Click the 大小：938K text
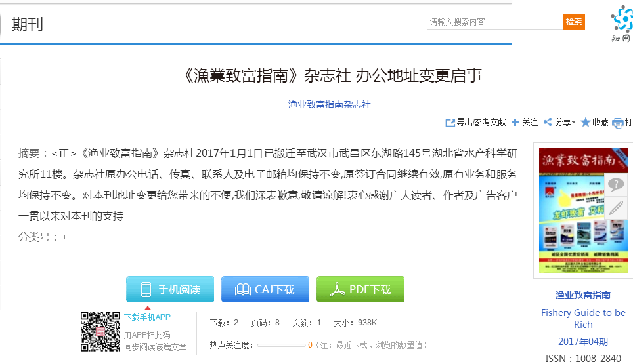 pos(355,323)
